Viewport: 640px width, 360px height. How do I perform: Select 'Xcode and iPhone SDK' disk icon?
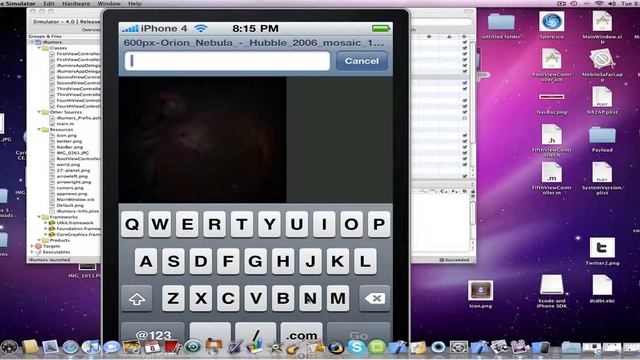pos(551,290)
